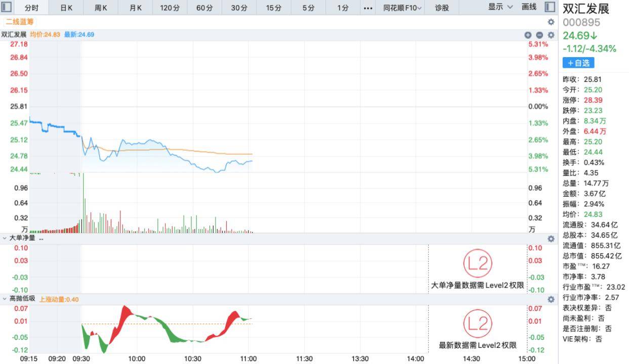
Task: Click 行业市净率 value 2.57
Action: tap(611, 297)
